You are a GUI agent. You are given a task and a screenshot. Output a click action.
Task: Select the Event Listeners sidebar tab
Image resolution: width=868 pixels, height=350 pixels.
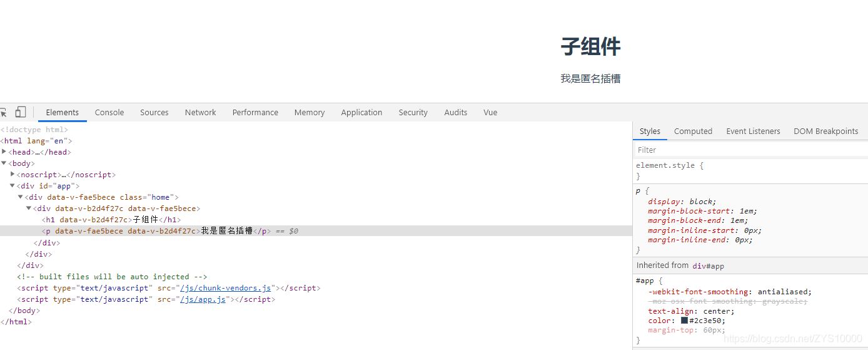753,131
